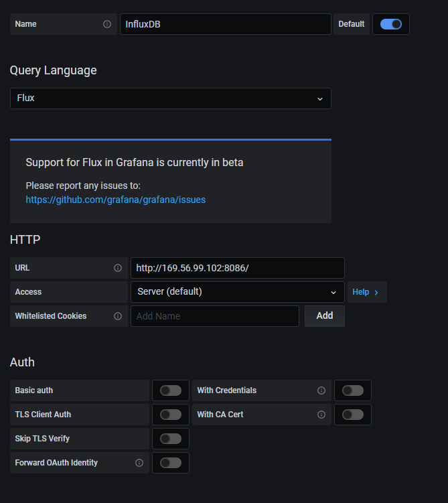Click the 'Default' label
This screenshot has width=448, height=503.
click(352, 24)
